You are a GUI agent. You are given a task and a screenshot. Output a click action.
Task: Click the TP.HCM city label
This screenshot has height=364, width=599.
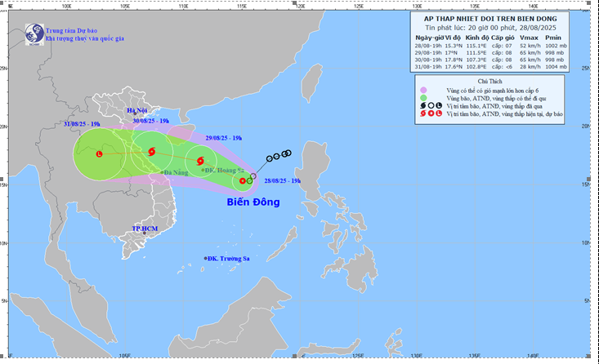[145, 229]
